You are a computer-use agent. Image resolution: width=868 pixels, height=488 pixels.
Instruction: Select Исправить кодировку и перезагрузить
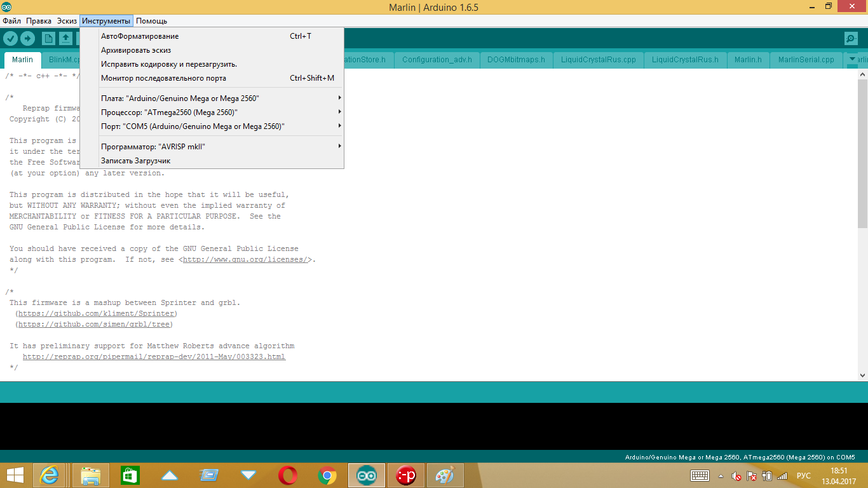(x=212, y=64)
